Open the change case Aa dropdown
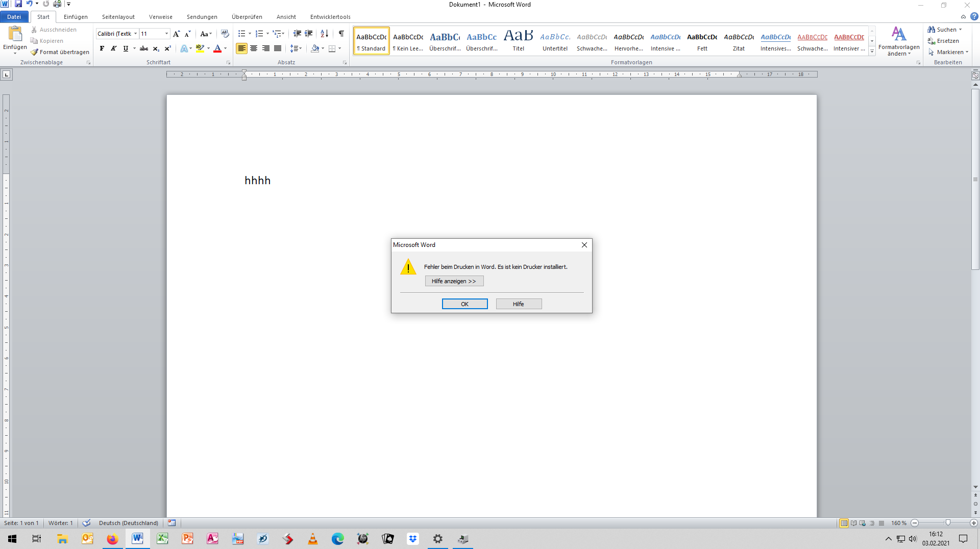This screenshot has width=980, height=549. tap(206, 34)
